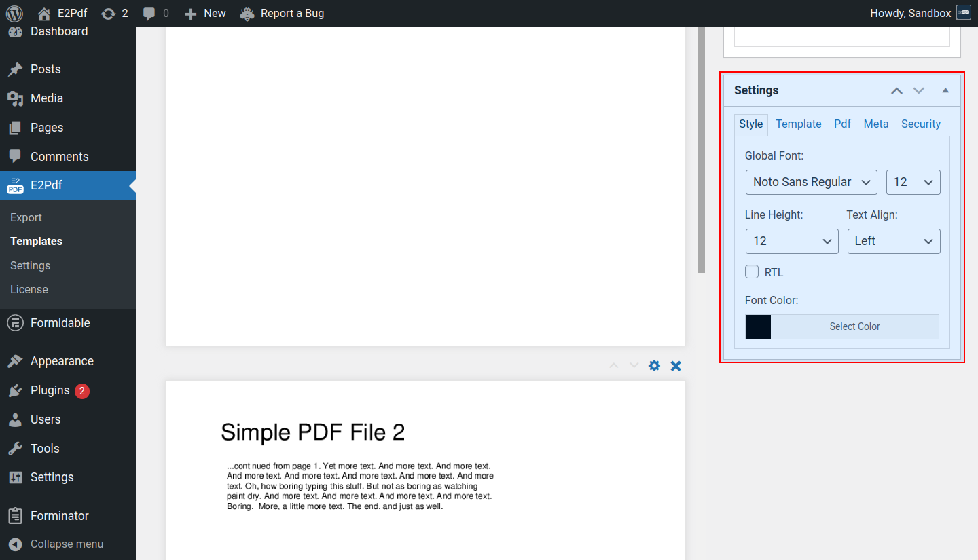The image size is (978, 560).
Task: Open the Text Align dropdown
Action: [x=894, y=241]
